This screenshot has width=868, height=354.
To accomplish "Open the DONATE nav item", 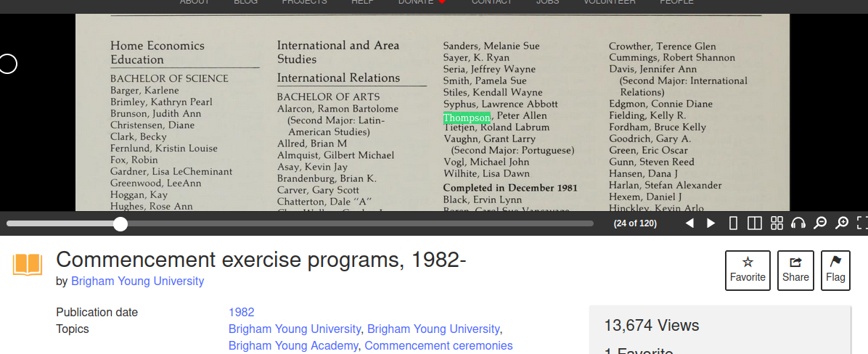I will point(422,2).
